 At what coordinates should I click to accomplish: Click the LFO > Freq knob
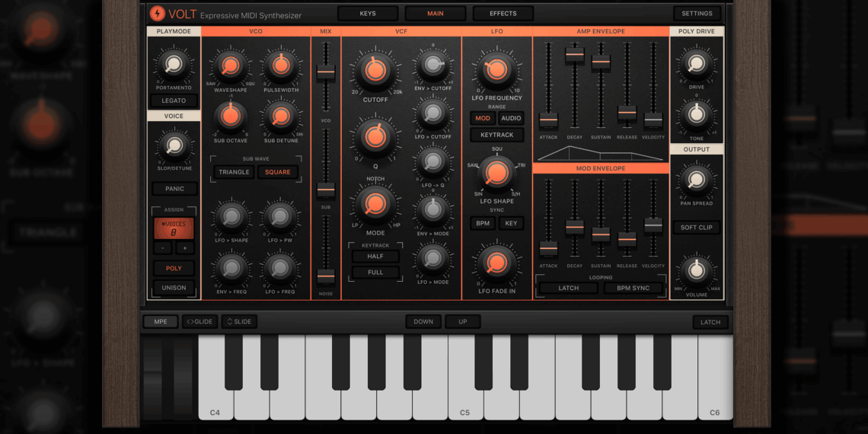tap(280, 268)
